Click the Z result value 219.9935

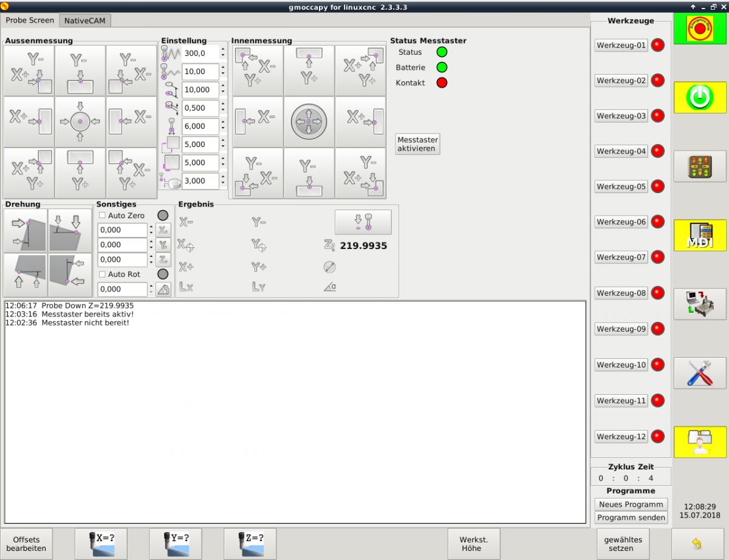click(363, 246)
